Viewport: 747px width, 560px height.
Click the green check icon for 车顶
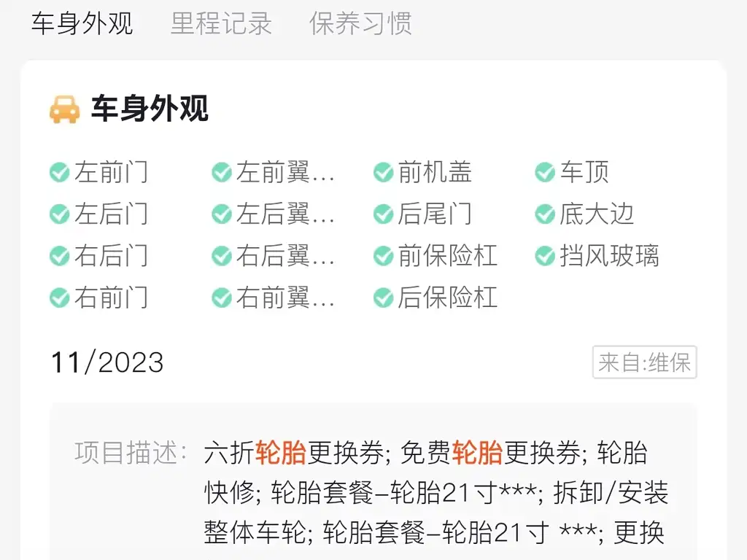[x=545, y=172]
